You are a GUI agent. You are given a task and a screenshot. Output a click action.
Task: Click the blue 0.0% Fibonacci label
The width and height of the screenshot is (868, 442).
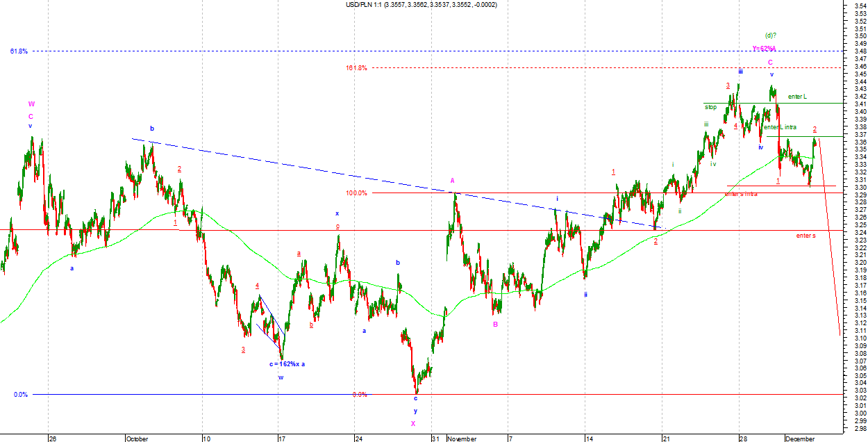tap(21, 395)
